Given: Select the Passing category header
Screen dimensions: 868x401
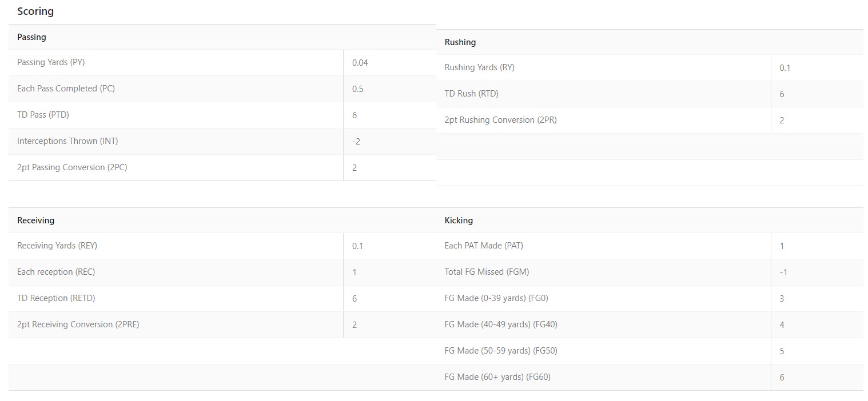Looking at the screenshot, I should click(31, 37).
